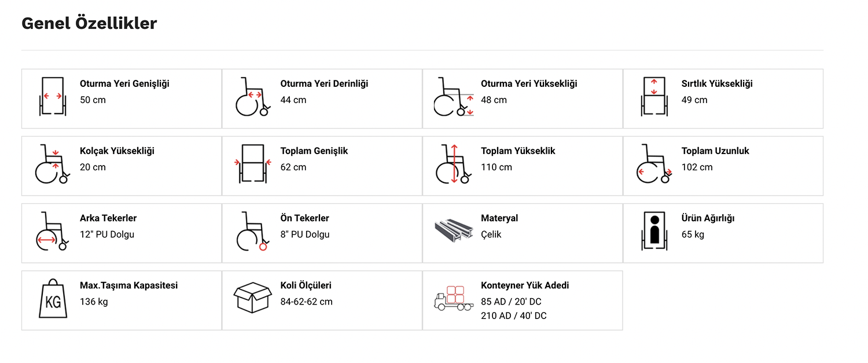Click the truck Konteyner Yük Adedi icon
Viewport: 868px width, 363px height.
[x=454, y=298]
